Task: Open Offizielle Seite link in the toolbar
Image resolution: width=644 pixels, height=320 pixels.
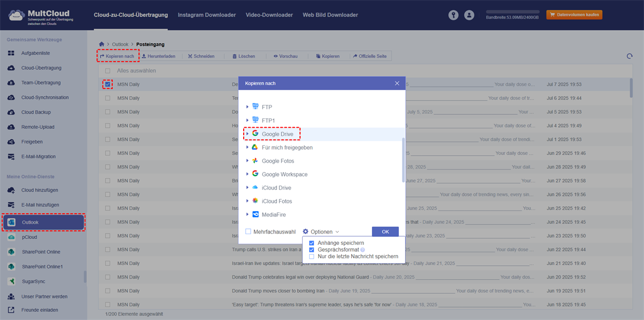Action: 370,56
